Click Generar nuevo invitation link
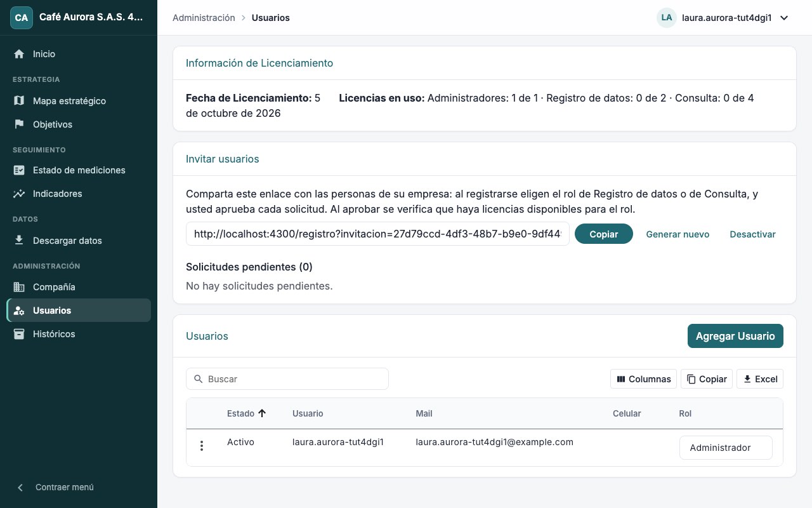The width and height of the screenshot is (812, 508). [x=678, y=234]
